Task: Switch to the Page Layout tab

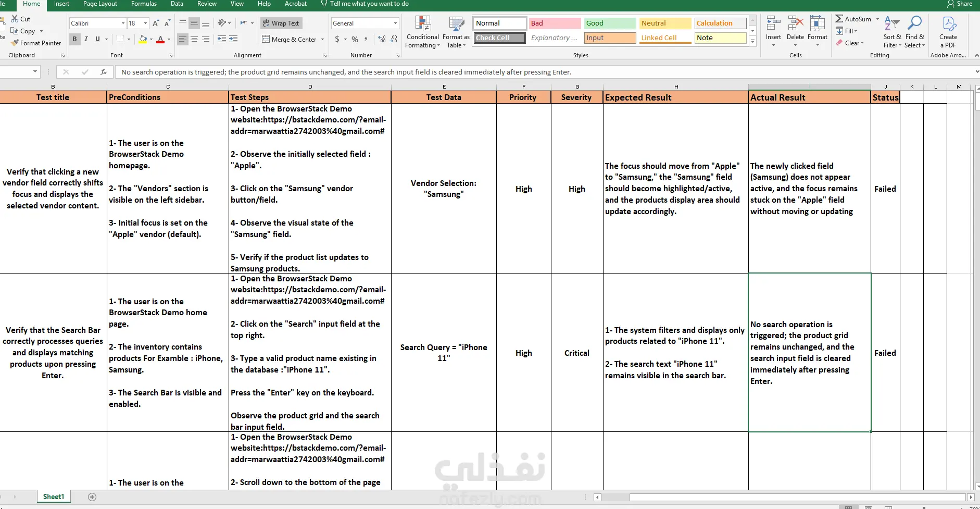Action: [x=100, y=4]
